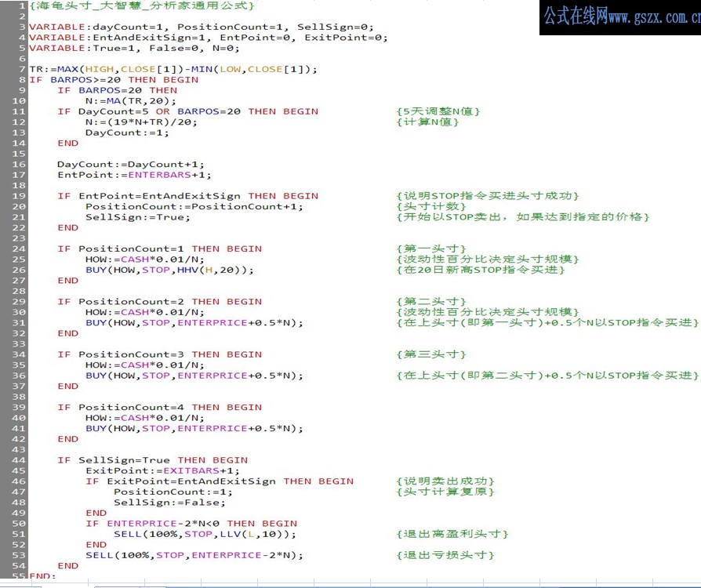The height and width of the screenshot is (588, 701).
Task: Click the 'N:=MA(TR,20);' statement
Action: click(x=130, y=101)
